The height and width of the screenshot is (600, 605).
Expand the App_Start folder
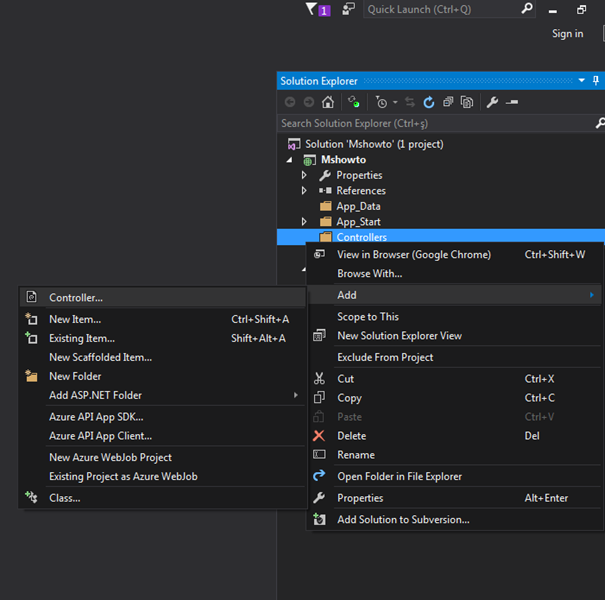[x=304, y=221]
